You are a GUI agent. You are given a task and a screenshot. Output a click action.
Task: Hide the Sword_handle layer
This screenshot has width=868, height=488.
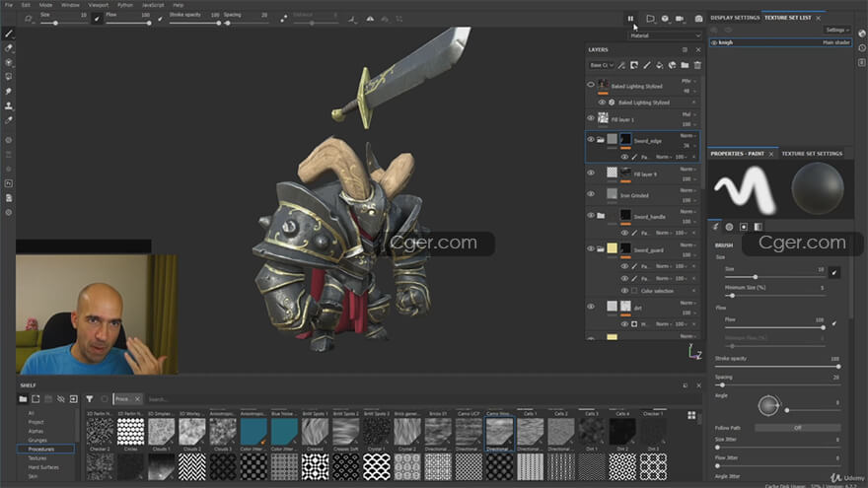point(591,215)
